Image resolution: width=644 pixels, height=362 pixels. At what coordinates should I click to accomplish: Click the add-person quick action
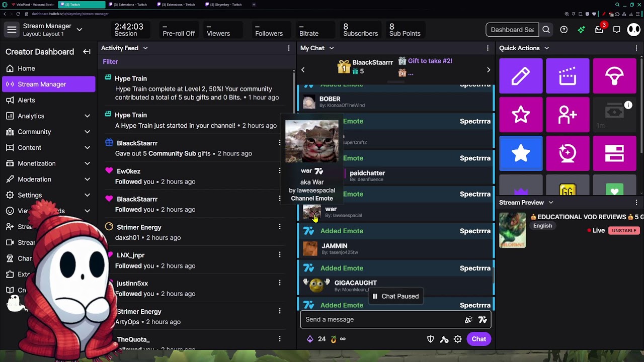coord(568,115)
